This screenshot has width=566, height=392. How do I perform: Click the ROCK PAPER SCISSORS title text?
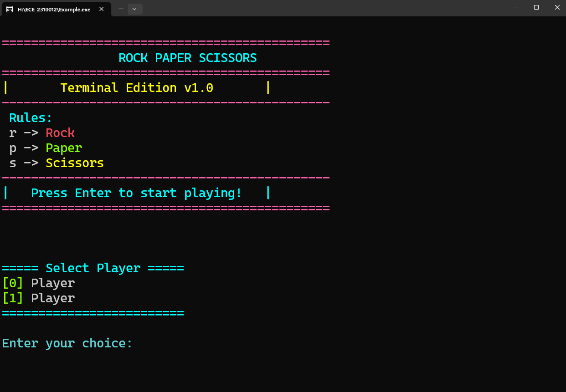pyautogui.click(x=187, y=58)
